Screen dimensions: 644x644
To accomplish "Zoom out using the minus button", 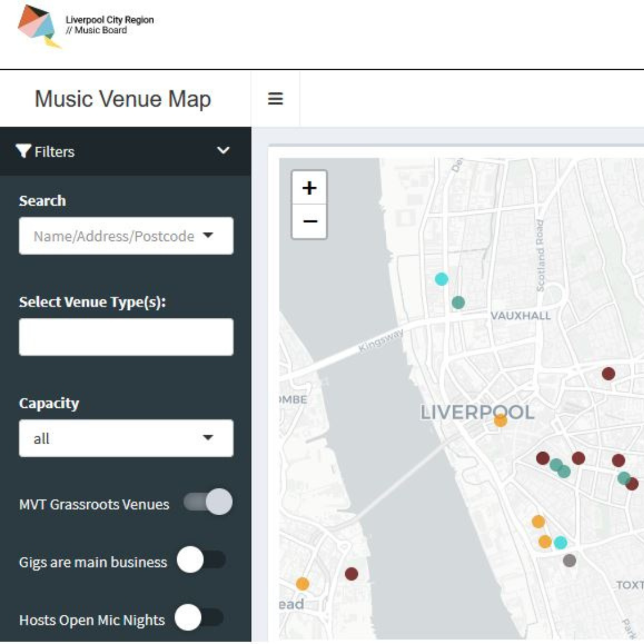I will pos(310,221).
